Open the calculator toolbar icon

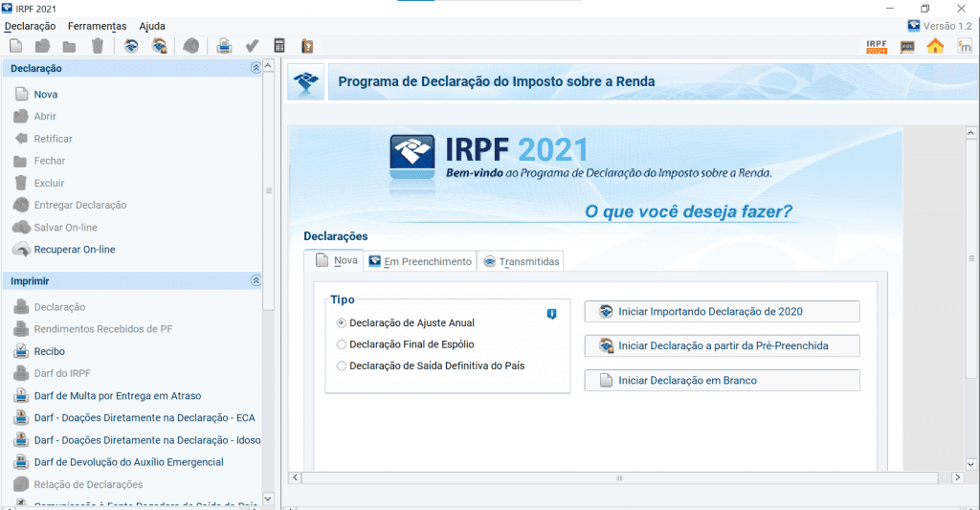pyautogui.click(x=279, y=46)
